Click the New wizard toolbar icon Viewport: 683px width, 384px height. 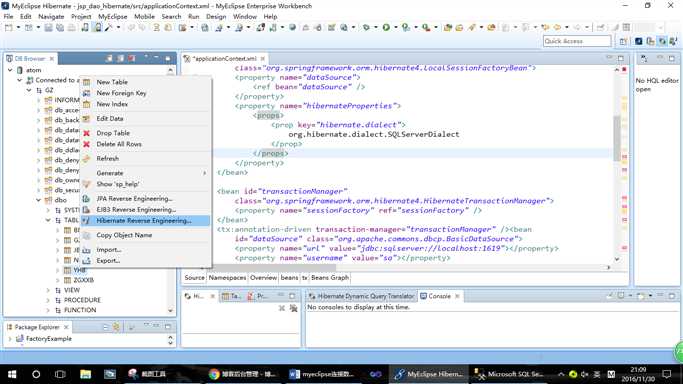click(x=9, y=27)
